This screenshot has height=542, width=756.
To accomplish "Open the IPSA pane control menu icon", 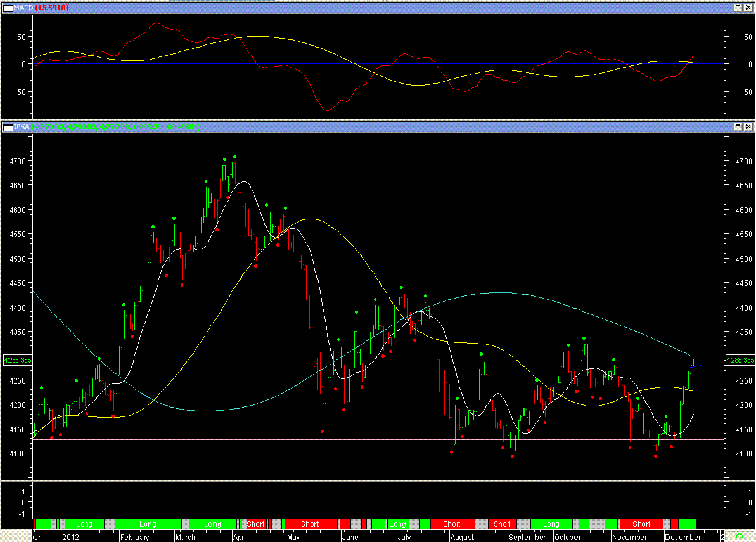I will pyautogui.click(x=8, y=127).
